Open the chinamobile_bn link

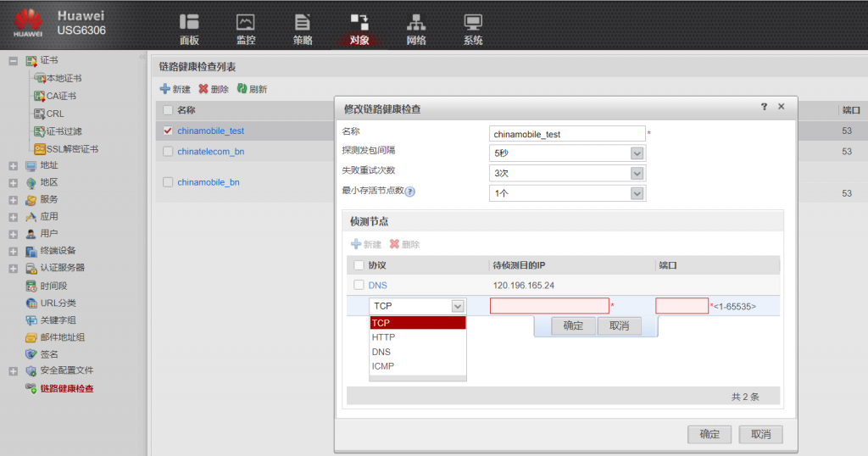208,182
